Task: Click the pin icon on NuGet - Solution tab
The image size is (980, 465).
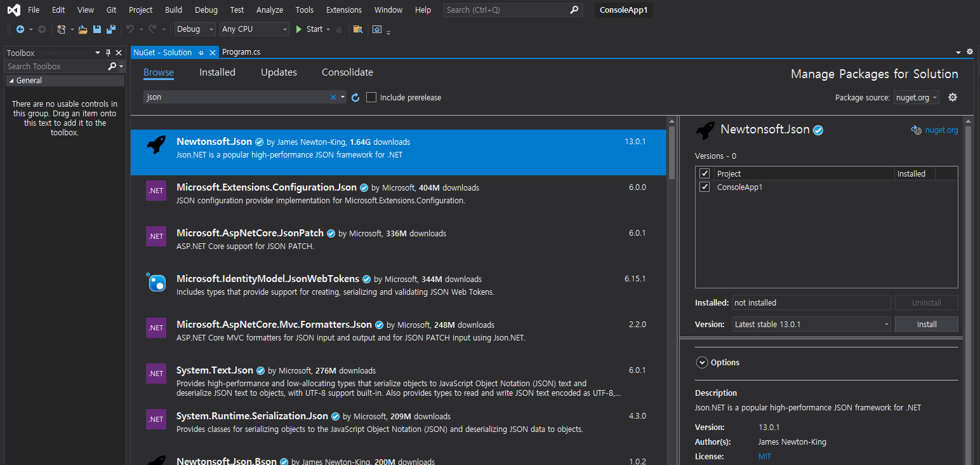Action: pyautogui.click(x=201, y=52)
